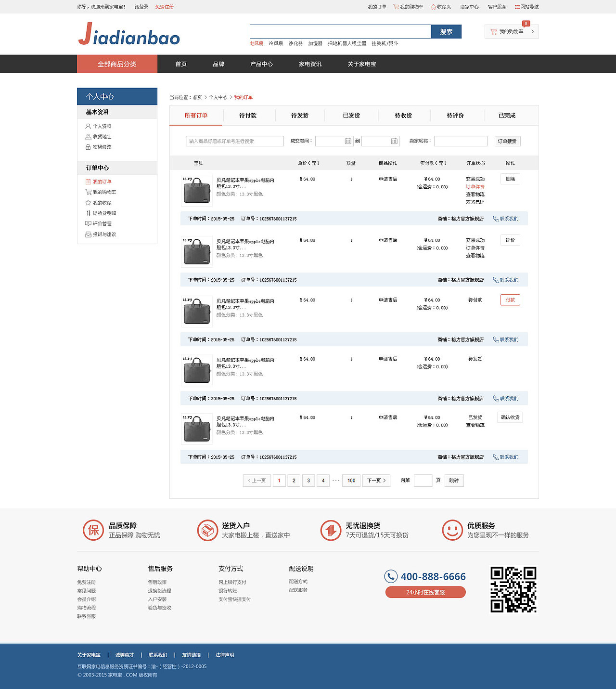Open 关于家电宝 in the navigation bar

[362, 64]
